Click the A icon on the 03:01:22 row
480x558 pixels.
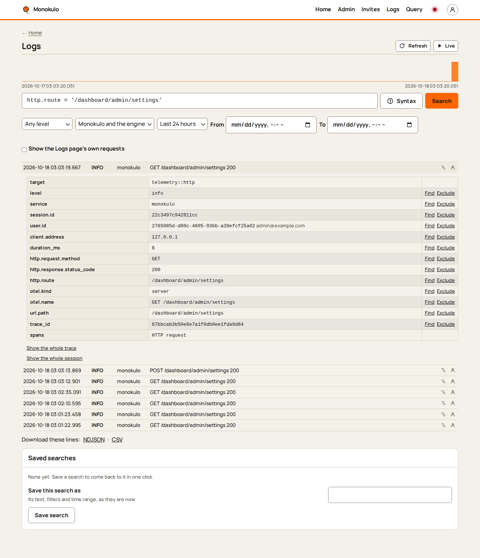coord(453,425)
